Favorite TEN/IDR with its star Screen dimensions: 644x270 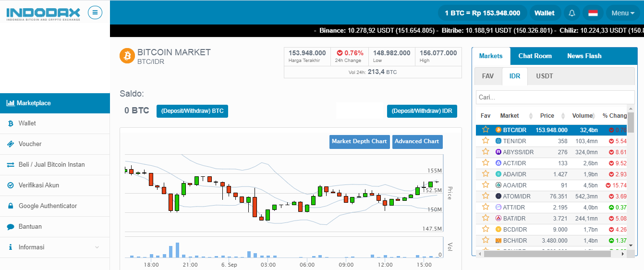(486, 141)
